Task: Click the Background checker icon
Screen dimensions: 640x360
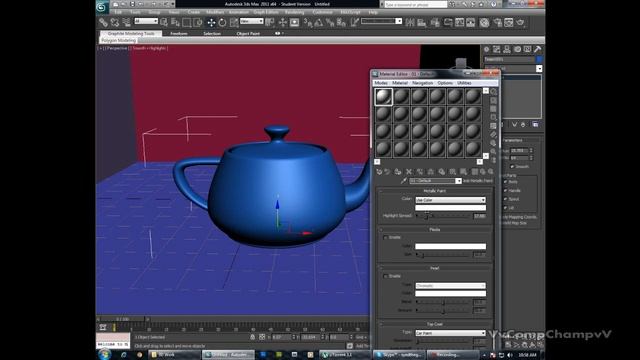Action: pos(493,109)
